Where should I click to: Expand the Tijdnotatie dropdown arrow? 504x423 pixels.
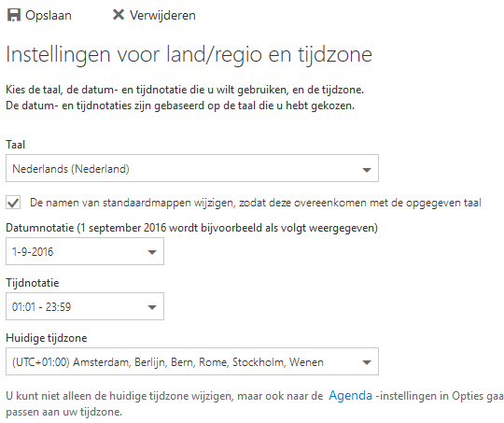pyautogui.click(x=152, y=307)
